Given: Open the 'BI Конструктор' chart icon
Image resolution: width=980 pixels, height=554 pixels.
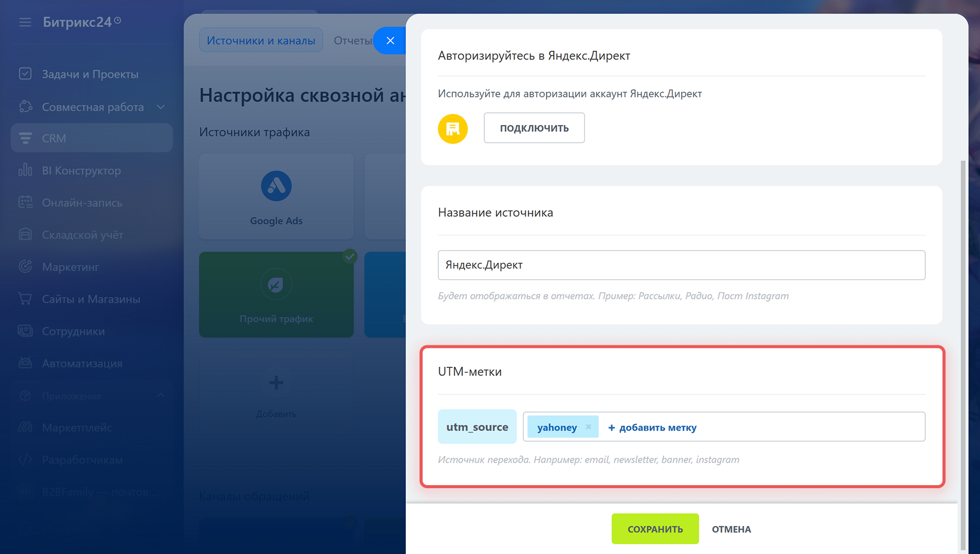Looking at the screenshot, I should (25, 170).
